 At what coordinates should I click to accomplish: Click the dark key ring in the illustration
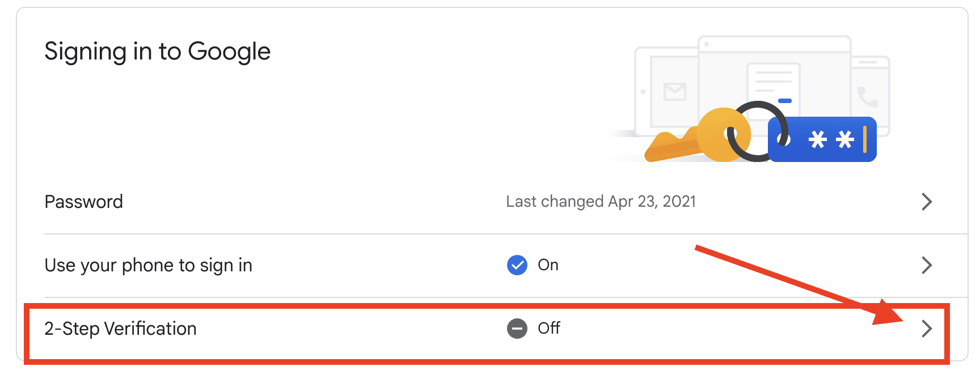(x=758, y=131)
